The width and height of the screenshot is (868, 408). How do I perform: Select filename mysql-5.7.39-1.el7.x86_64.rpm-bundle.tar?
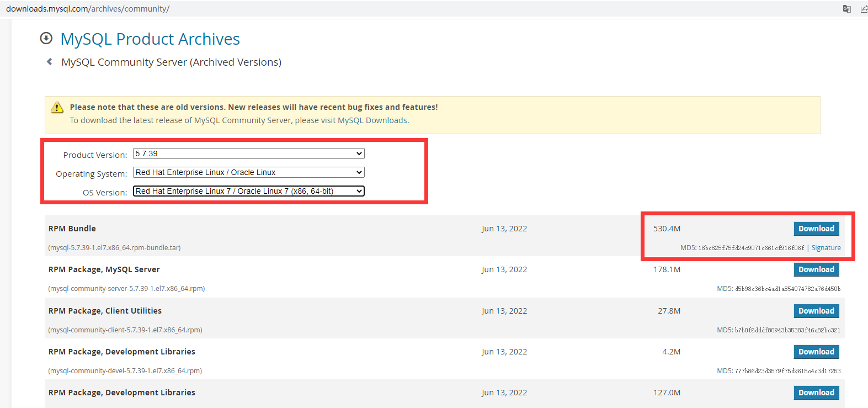(x=114, y=248)
